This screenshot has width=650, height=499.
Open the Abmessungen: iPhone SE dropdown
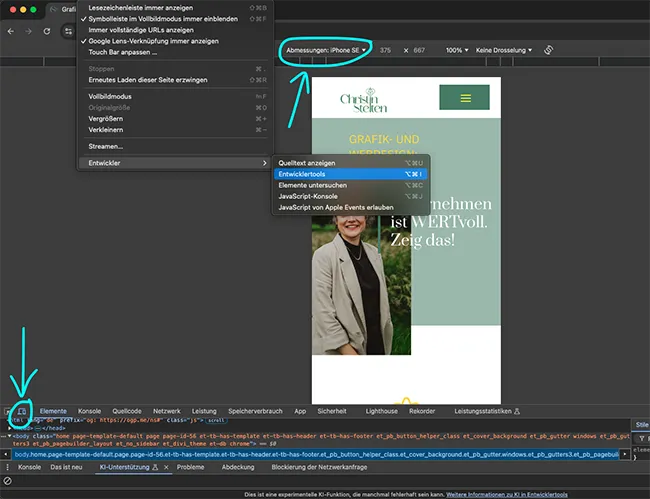tap(326, 50)
